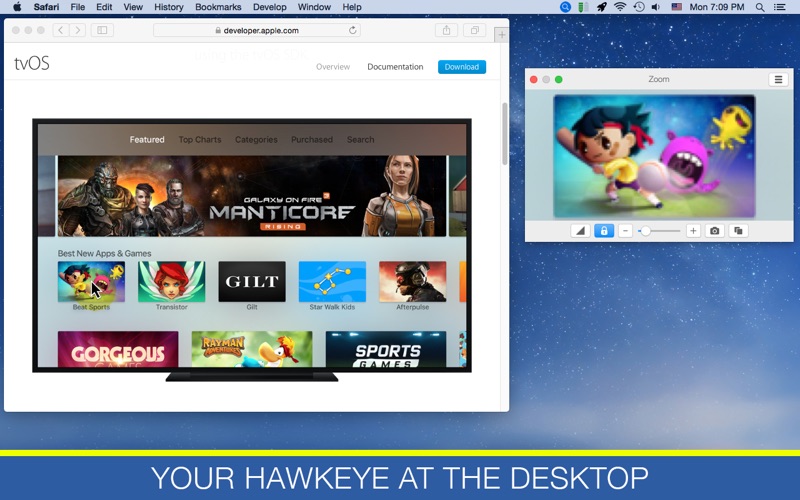The image size is (800, 500).
Task: Select the Top Charts tab
Action: point(199,139)
